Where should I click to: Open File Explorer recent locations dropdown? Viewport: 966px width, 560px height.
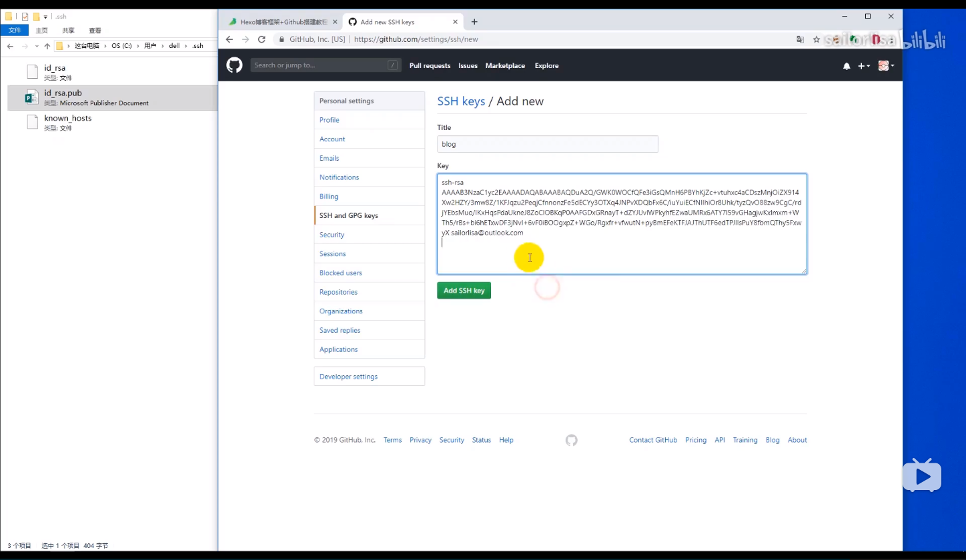click(36, 46)
